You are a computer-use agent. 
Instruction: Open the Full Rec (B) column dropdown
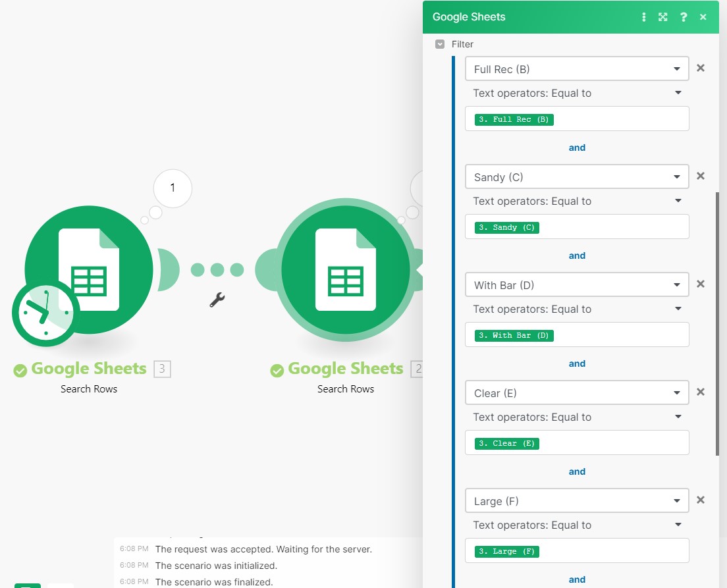[x=577, y=68]
